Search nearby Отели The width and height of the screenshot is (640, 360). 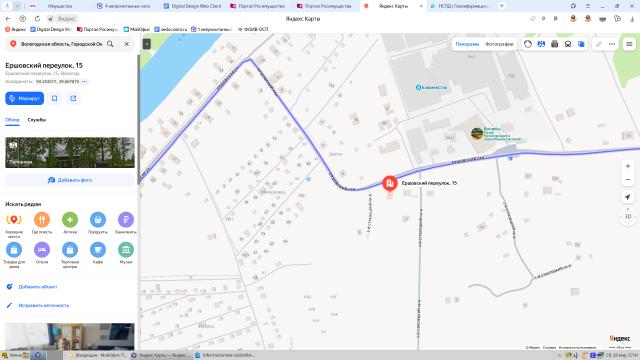point(42,253)
